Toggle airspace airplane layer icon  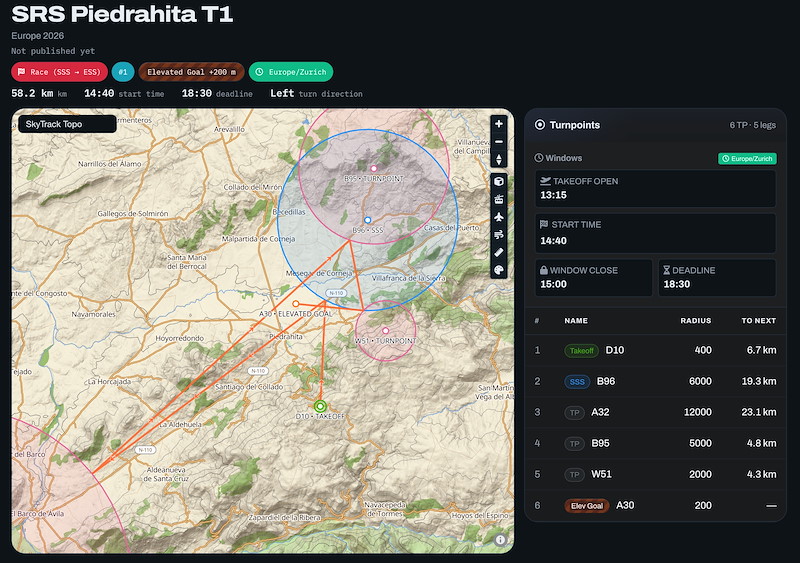(x=498, y=217)
